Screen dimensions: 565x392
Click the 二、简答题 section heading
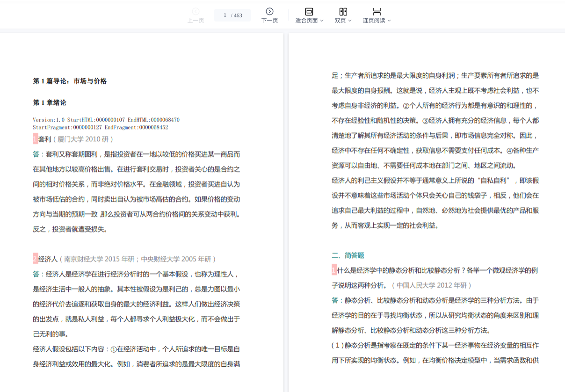pos(348,255)
